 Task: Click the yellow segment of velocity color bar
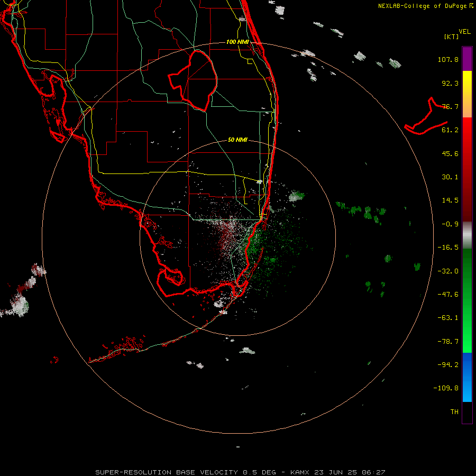tap(467, 94)
